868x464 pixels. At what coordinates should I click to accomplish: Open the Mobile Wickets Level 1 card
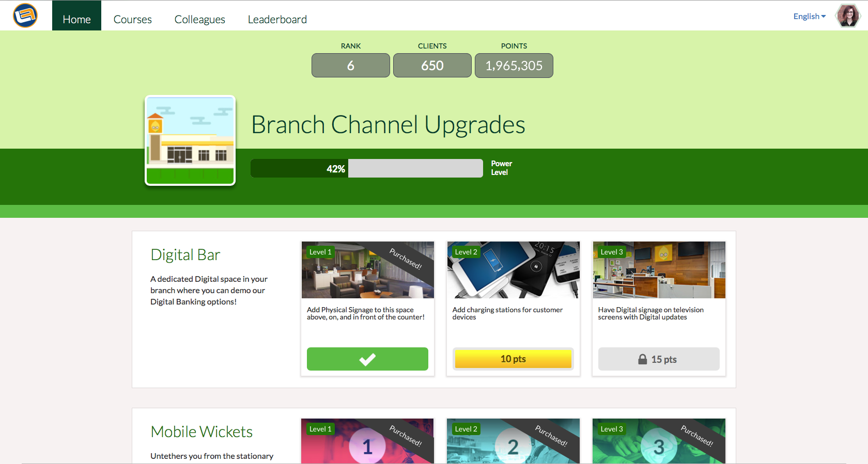click(x=368, y=441)
